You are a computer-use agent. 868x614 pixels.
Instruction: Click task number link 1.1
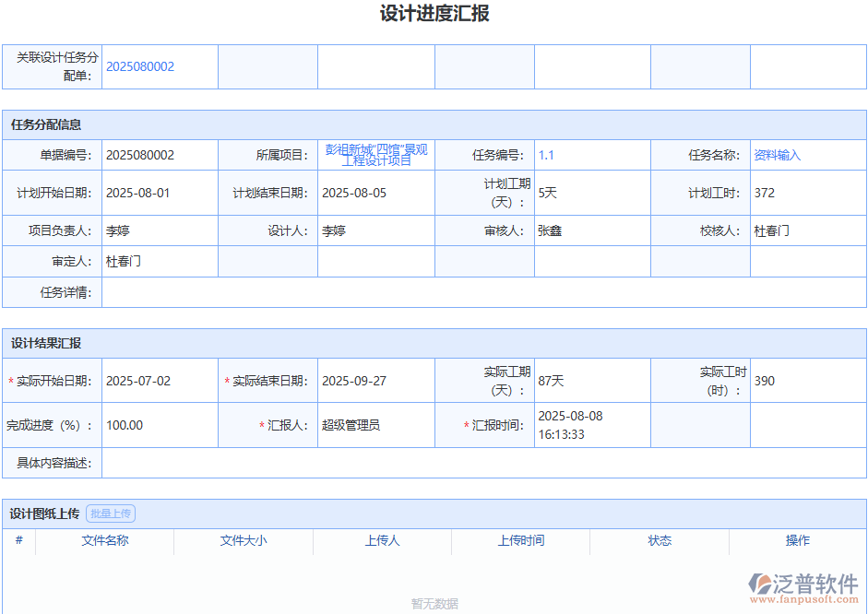click(x=544, y=155)
